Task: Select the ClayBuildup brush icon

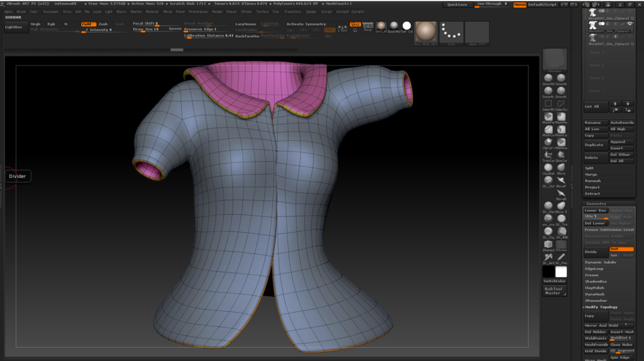Action: click(548, 169)
